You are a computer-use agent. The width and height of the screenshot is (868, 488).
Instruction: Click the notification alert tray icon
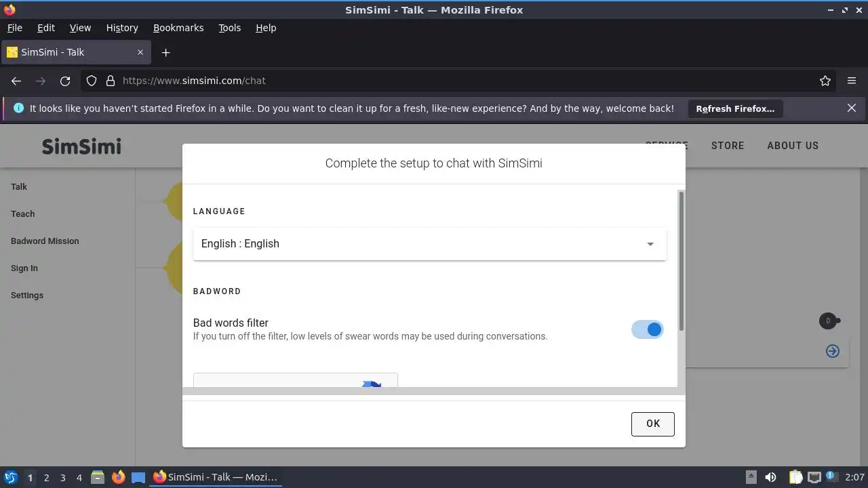pos(833,477)
